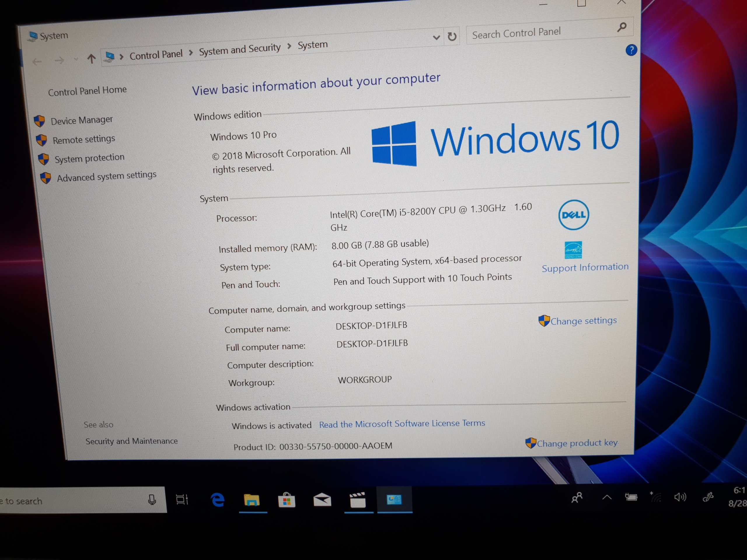Screen dimensions: 747x560
Task: Click 64-bit Operating System text
Action: point(427,261)
